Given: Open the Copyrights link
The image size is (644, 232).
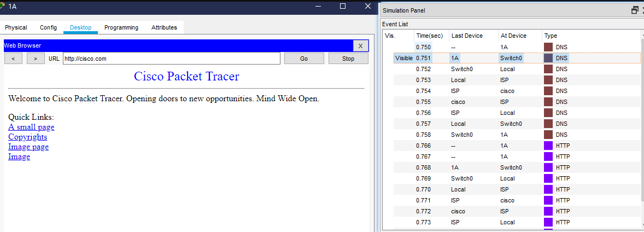Looking at the screenshot, I should (x=27, y=137).
